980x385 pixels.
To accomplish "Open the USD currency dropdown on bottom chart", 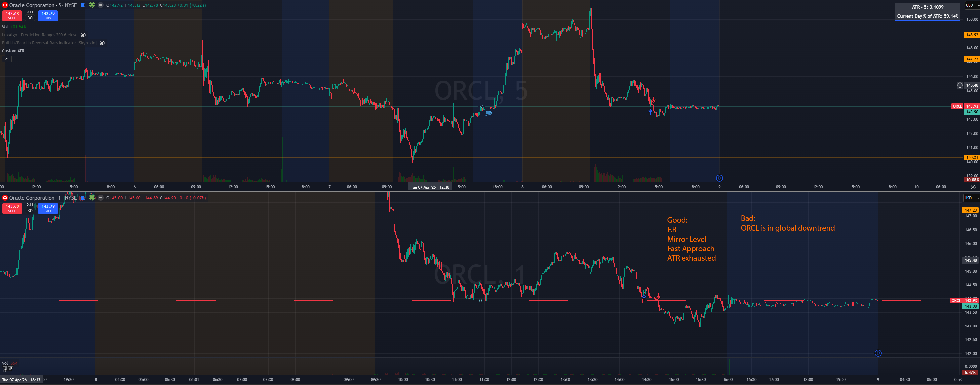I will point(970,198).
